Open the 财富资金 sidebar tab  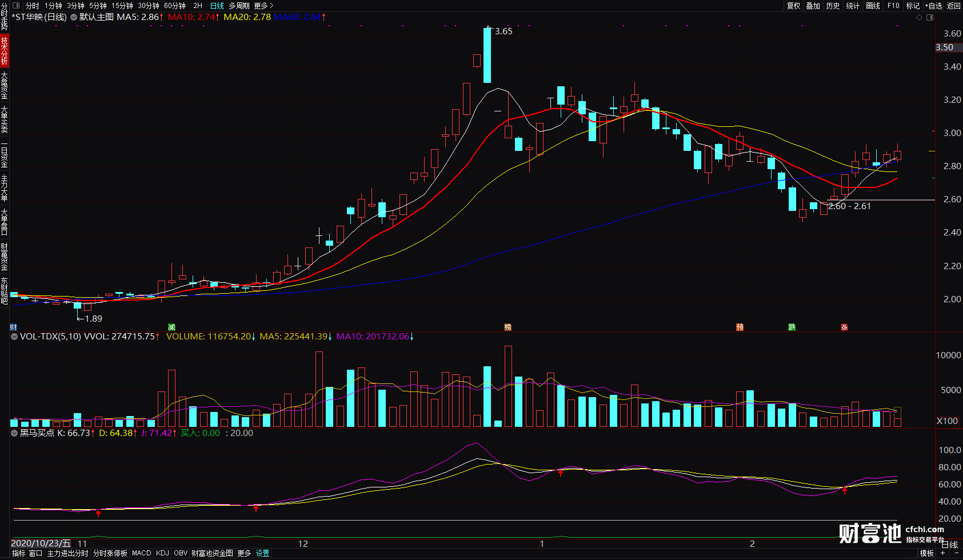click(5, 257)
